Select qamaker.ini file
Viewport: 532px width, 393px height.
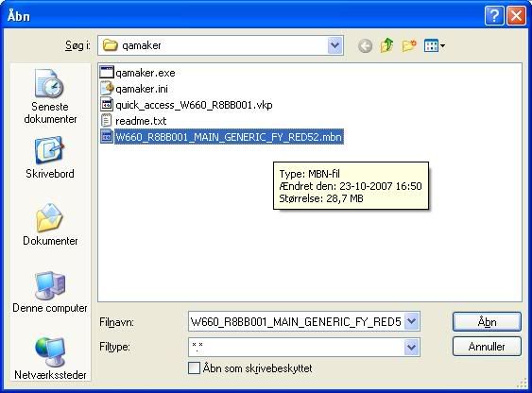click(x=134, y=89)
